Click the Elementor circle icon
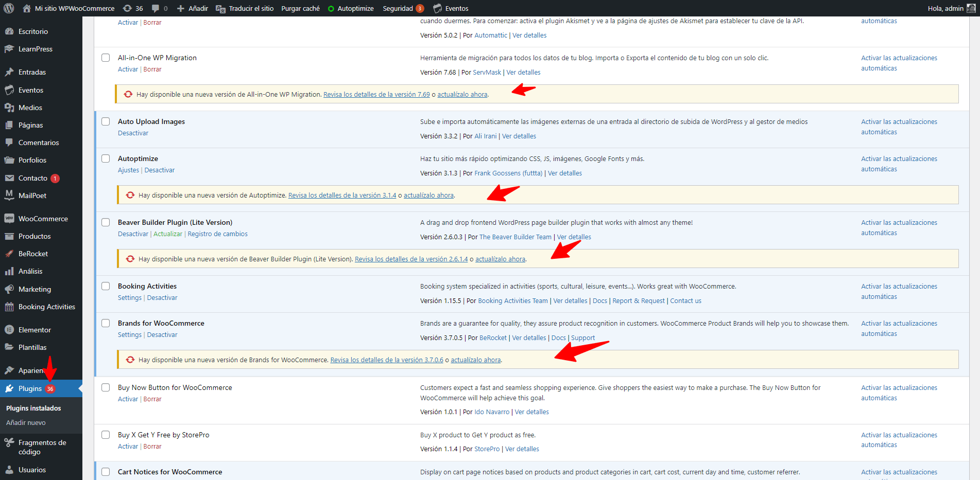The width and height of the screenshot is (980, 480). tap(9, 330)
